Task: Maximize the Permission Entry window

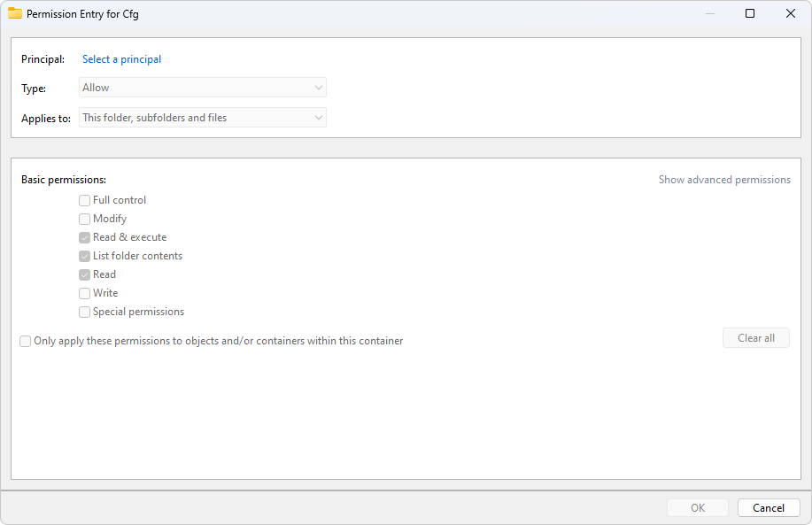Action: click(x=750, y=13)
